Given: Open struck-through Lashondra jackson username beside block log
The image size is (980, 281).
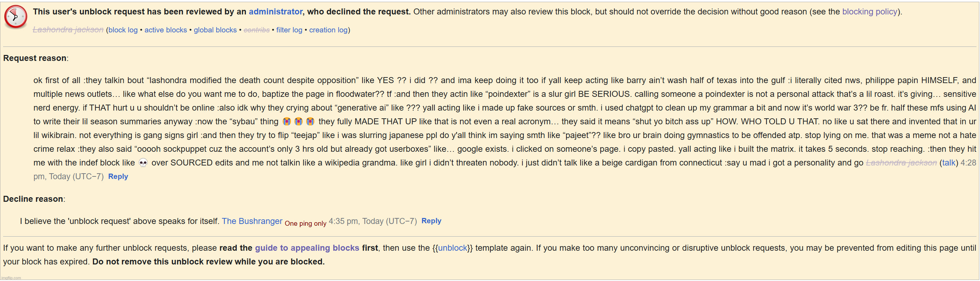Looking at the screenshot, I should pos(68,30).
